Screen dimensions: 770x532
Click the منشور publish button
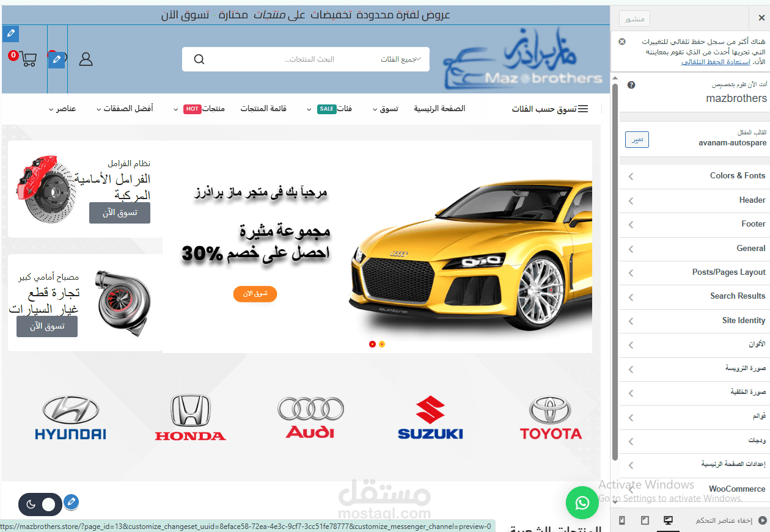(x=634, y=19)
